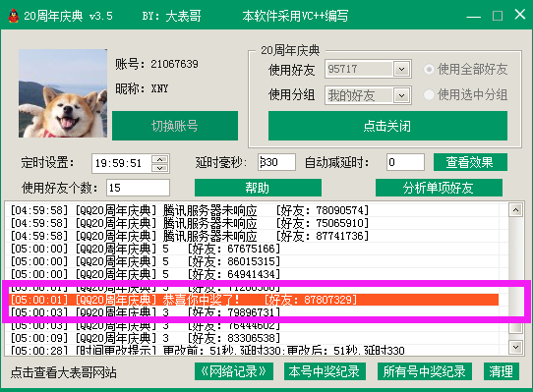Click log scrollbar up arrow
Screen dimensions: 533x392
515,210
